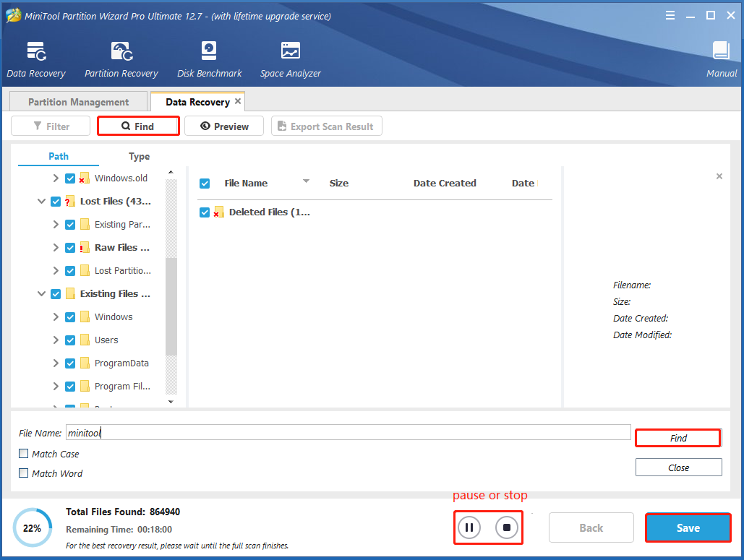The width and height of the screenshot is (744, 560).
Task: Switch to the Type view tab
Action: click(139, 157)
